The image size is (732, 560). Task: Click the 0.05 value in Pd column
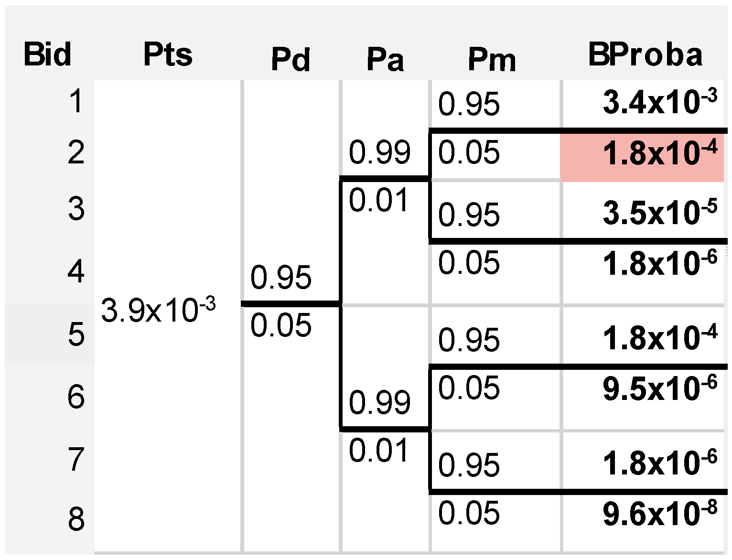(x=281, y=326)
